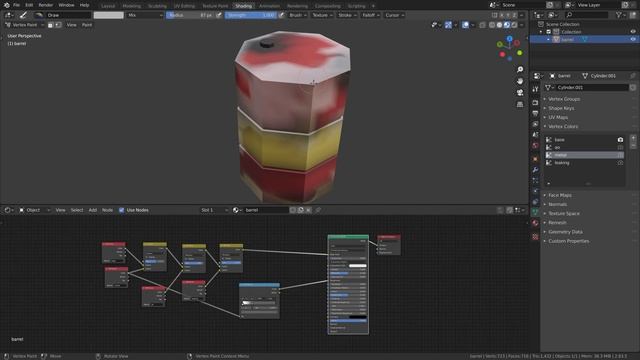The width and height of the screenshot is (640, 360).
Task: Open the brush color swatch in header
Action: click(x=108, y=15)
